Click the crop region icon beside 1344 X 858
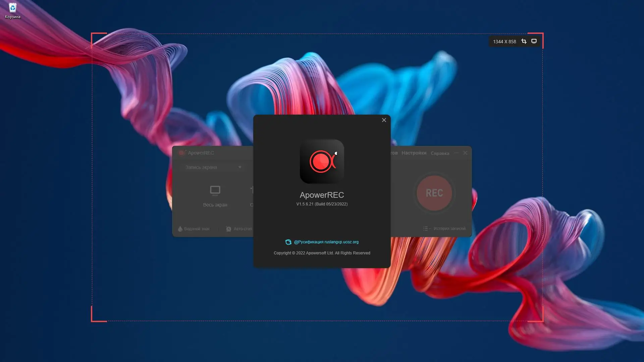The width and height of the screenshot is (644, 362). 524,41
